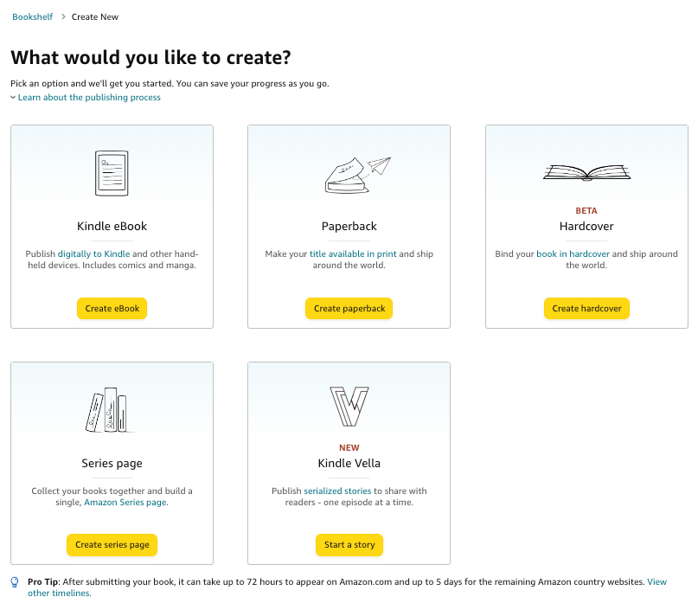Click the breadcrumb chevron separator after Bookshelf
Screen dimensions: 698x616
point(63,17)
